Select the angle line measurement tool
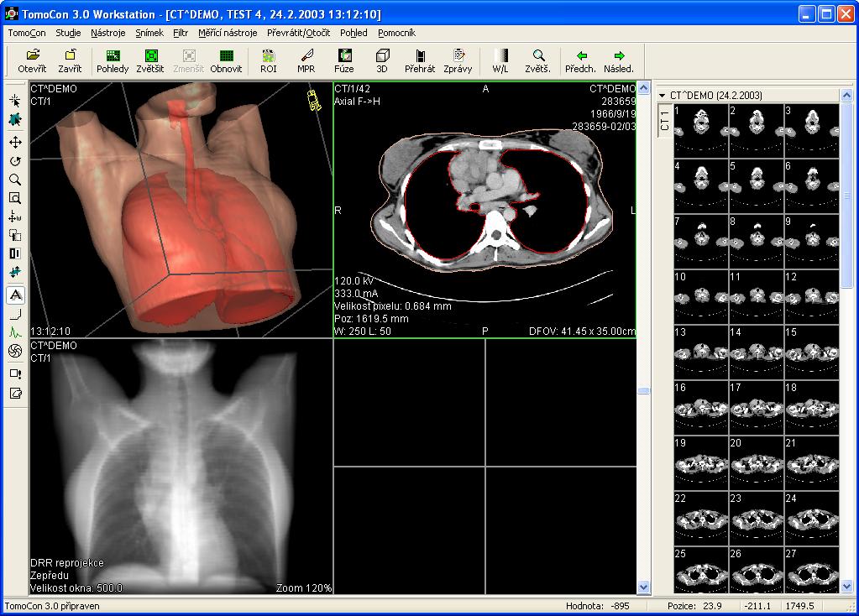Viewport: 859px width, 616px height. (15, 315)
